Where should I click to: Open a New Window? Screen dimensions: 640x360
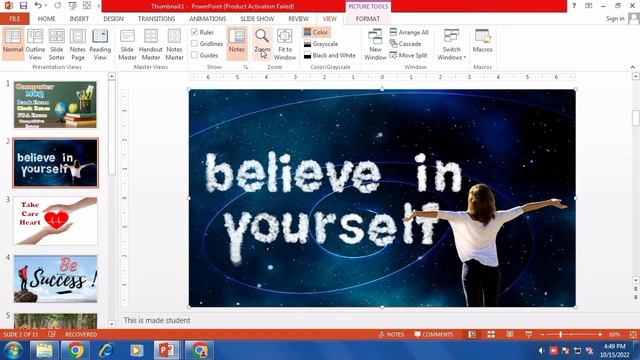[x=375, y=44]
